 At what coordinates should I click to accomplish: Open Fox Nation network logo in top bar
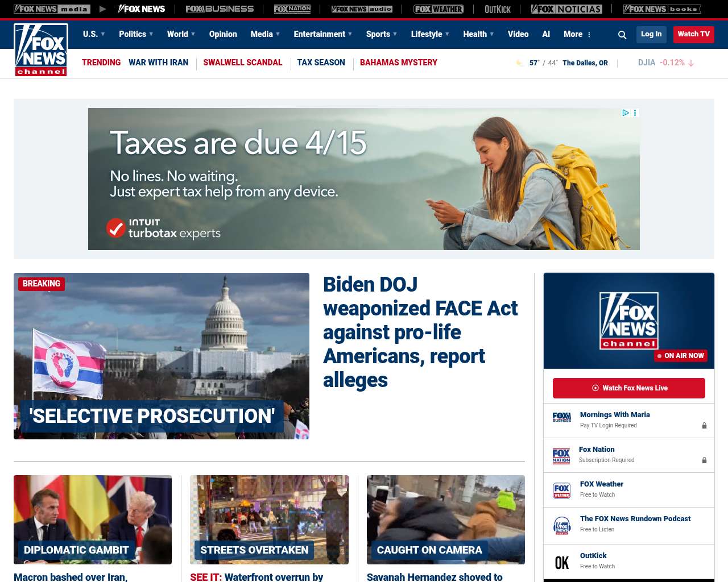(292, 9)
